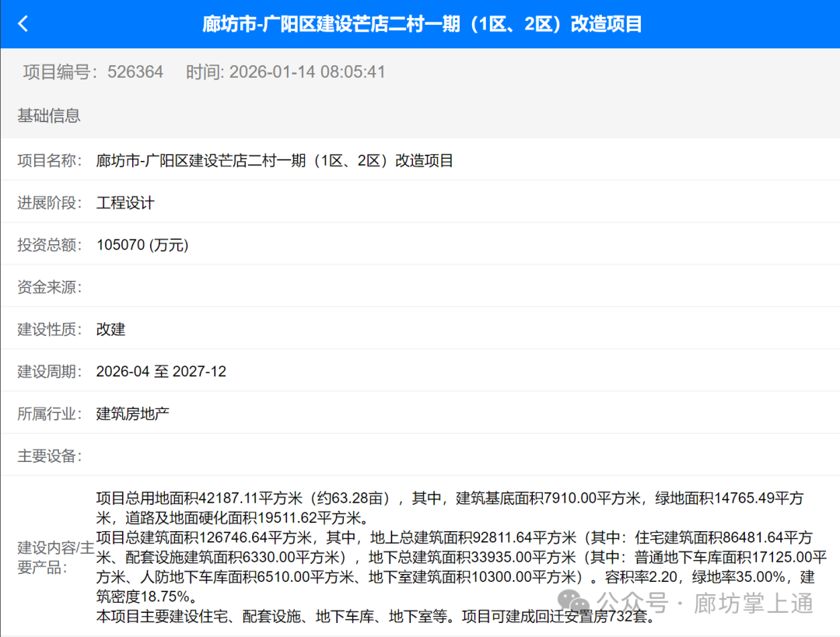Select the timestamp 2026-01-14 08:05:41

(x=307, y=72)
